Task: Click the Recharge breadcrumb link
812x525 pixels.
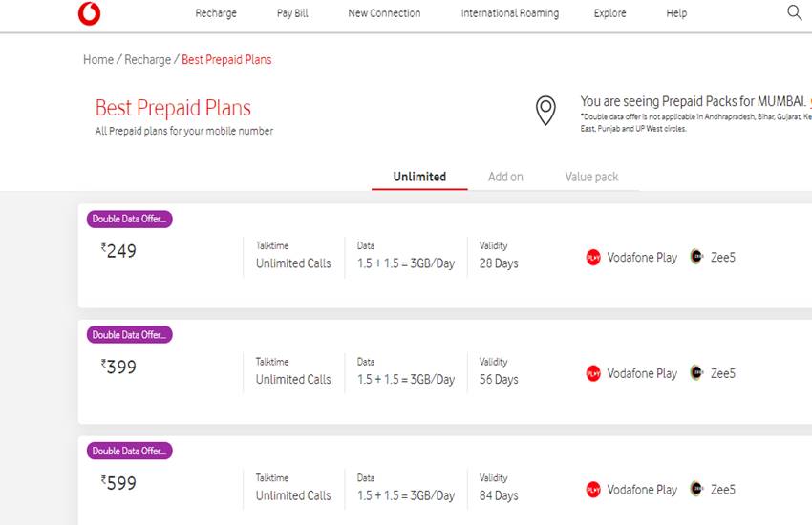Action: click(148, 59)
